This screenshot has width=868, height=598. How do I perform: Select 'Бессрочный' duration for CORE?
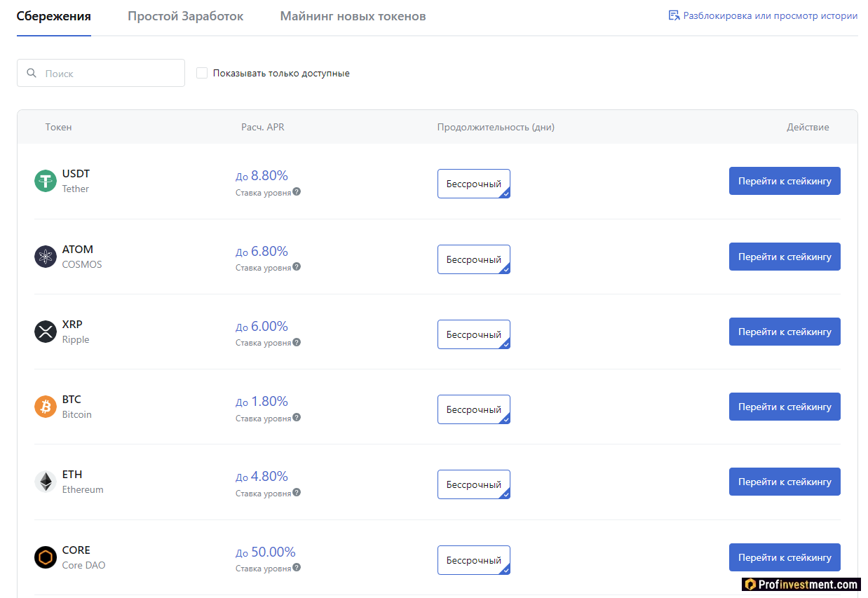[474, 560]
